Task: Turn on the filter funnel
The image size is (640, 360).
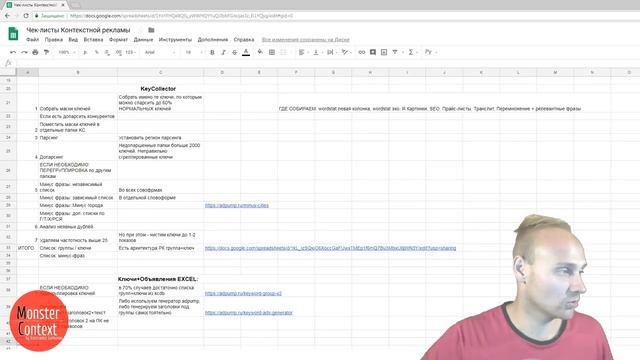Action: 395,52
